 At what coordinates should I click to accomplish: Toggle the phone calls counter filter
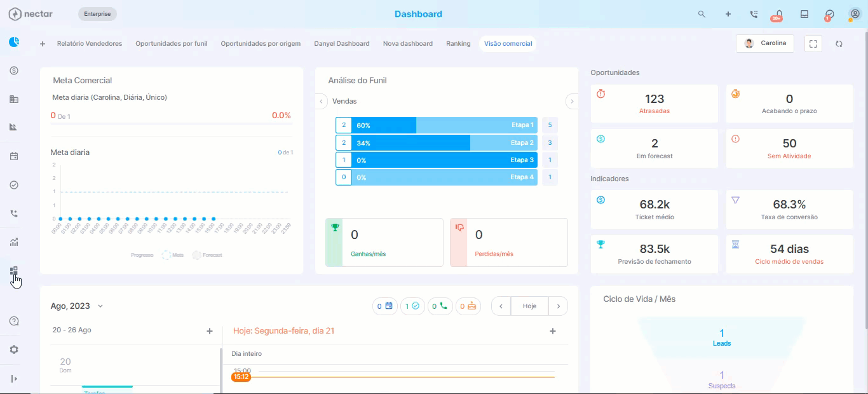coord(440,306)
